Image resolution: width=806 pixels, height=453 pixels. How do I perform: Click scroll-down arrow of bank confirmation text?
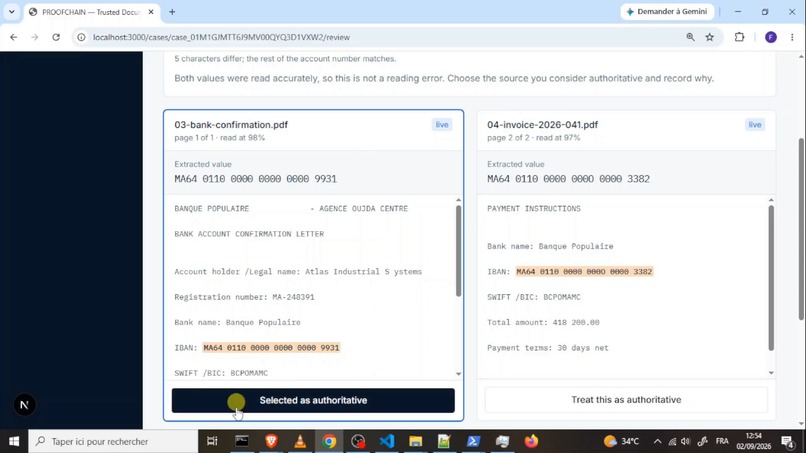click(x=458, y=374)
